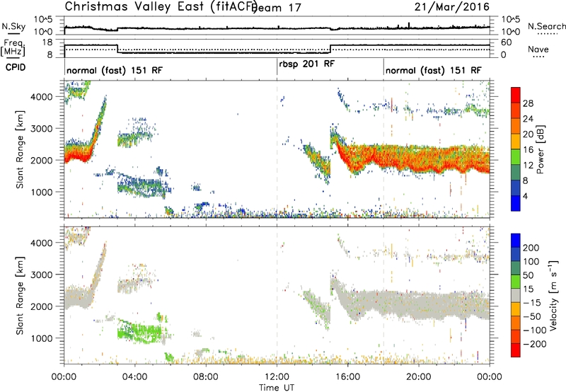Click the '18' frequency axis tick
The width and height of the screenshot is (566, 392).
[x=47, y=42]
